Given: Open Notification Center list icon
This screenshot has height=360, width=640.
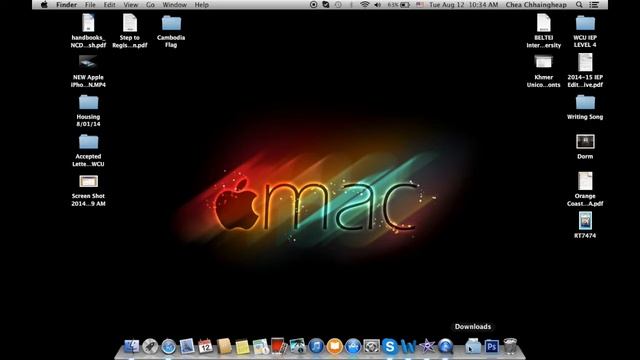Looking at the screenshot, I should tap(595, 4).
